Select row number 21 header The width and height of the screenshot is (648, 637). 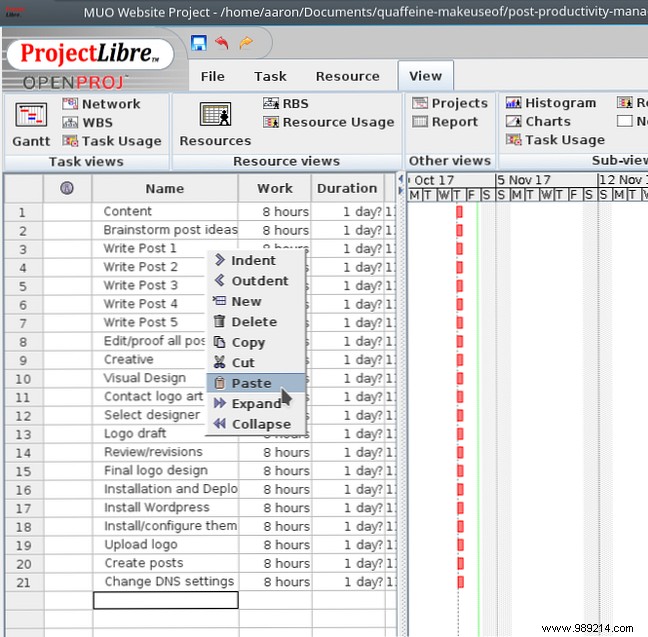[x=23, y=582]
